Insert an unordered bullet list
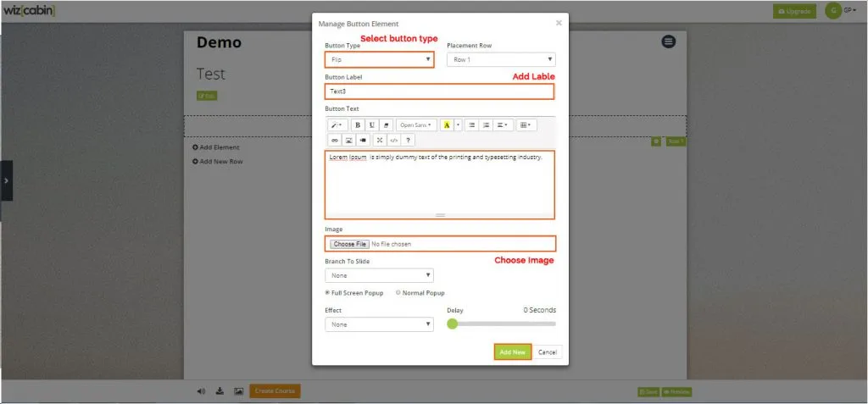Screen dimensions: 868x404 472,125
